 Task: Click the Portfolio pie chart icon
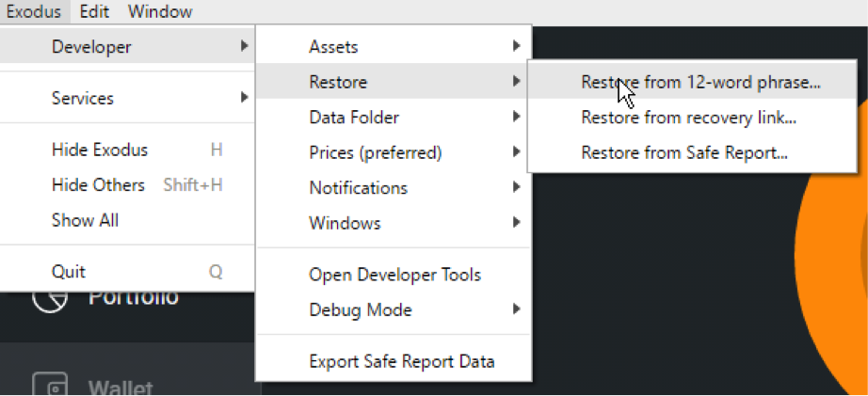51,301
